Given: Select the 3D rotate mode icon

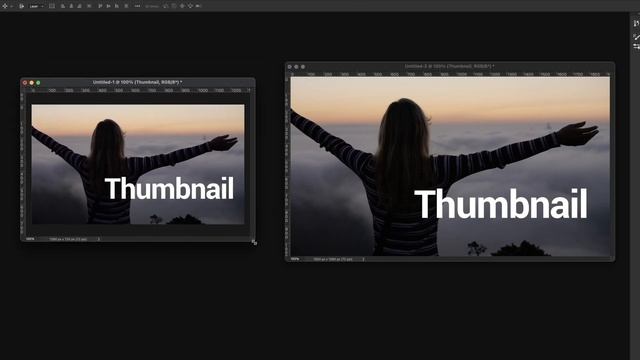Looking at the screenshot, I should coord(165,6).
